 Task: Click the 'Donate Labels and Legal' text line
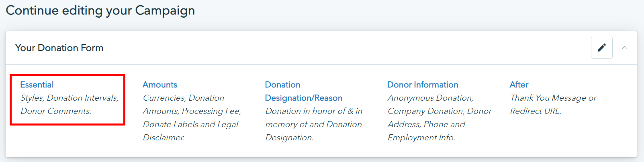(x=191, y=124)
